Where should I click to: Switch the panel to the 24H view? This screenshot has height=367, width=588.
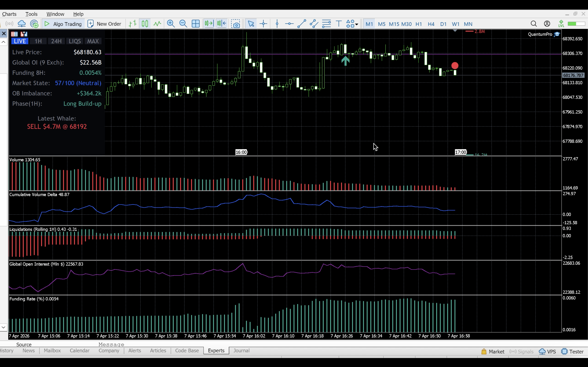pos(56,41)
